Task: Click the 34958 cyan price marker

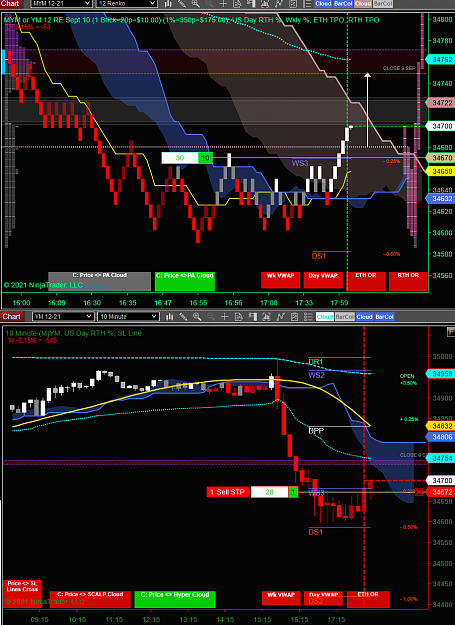Action: pos(442,374)
